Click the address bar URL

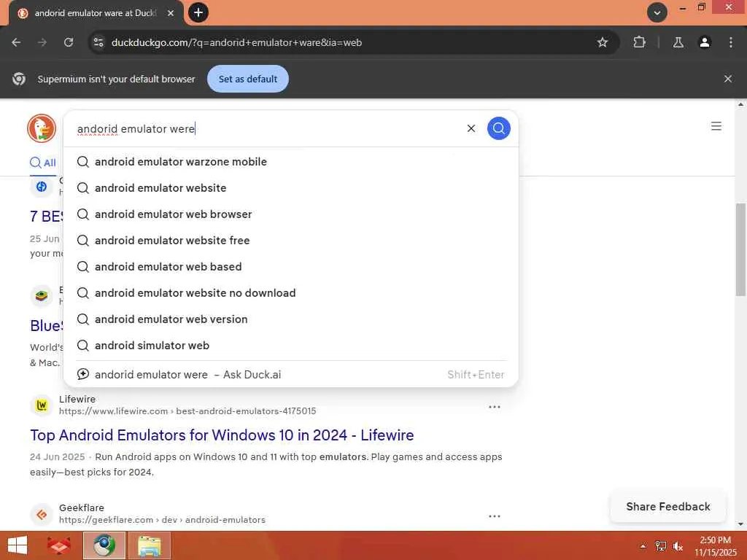pos(236,42)
